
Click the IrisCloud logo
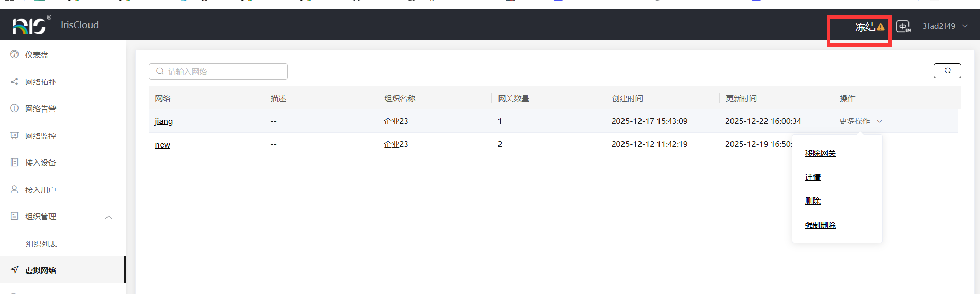[x=32, y=25]
